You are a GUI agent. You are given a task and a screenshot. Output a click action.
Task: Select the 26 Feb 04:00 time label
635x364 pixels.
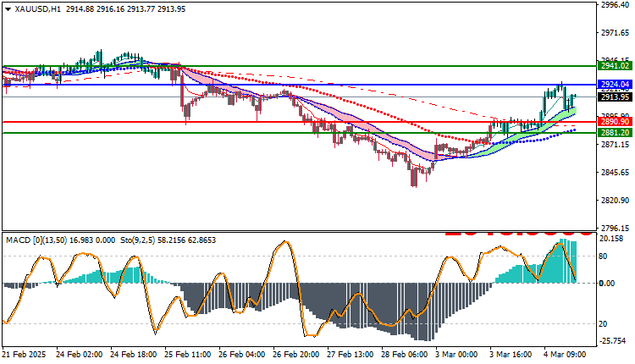click(x=242, y=355)
